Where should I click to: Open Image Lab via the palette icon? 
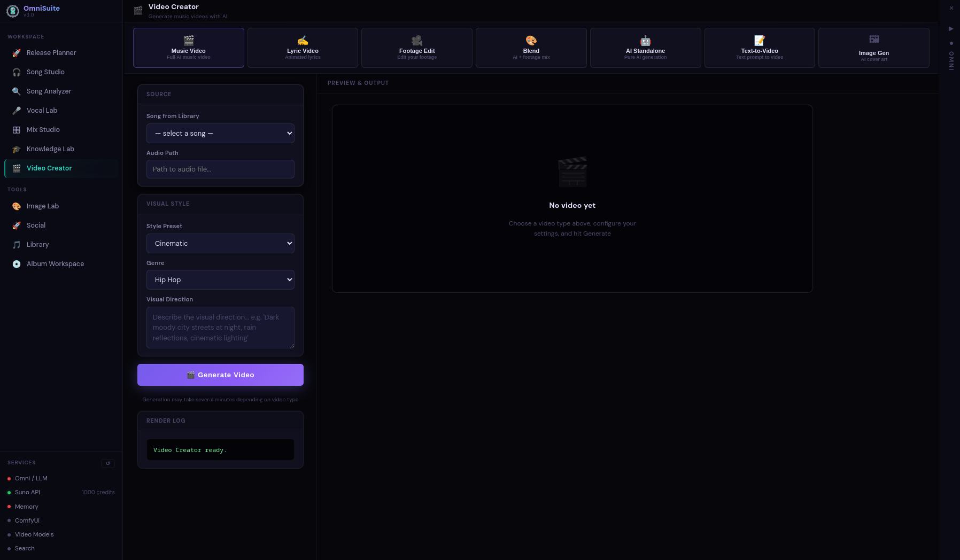point(17,206)
